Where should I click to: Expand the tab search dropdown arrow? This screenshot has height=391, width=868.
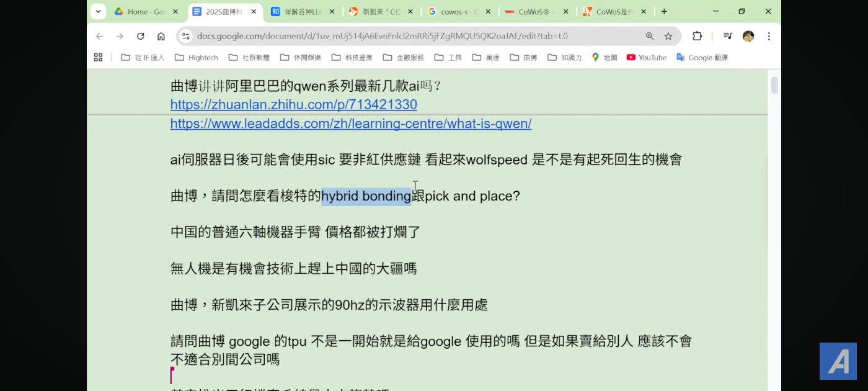pyautogui.click(x=98, y=11)
